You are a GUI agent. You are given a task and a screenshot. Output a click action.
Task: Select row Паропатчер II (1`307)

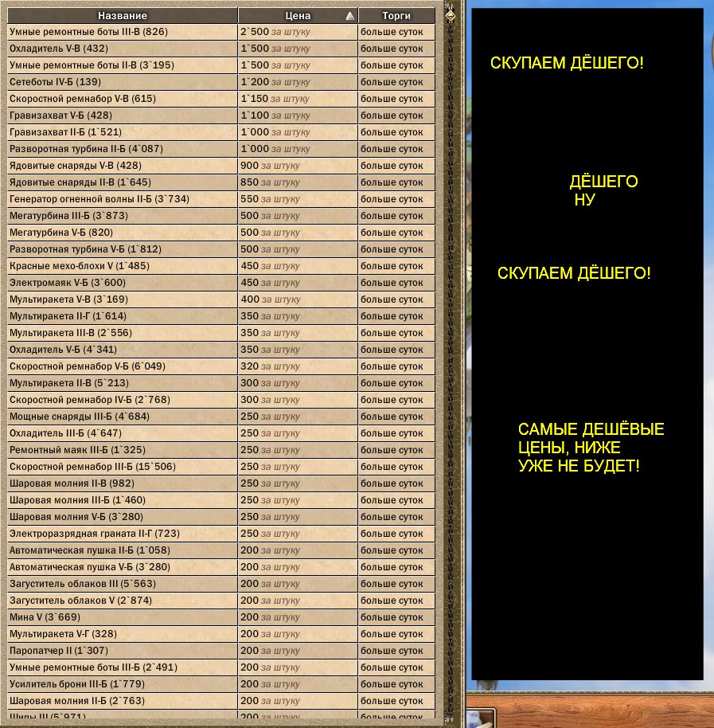(x=221, y=651)
